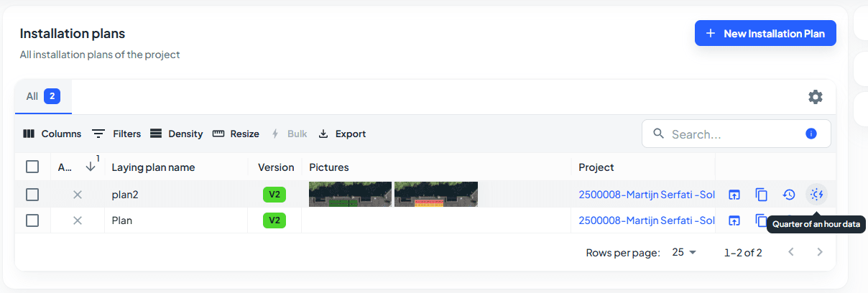Open the Columns chooser
The height and width of the screenshot is (293, 868).
pyautogui.click(x=52, y=134)
